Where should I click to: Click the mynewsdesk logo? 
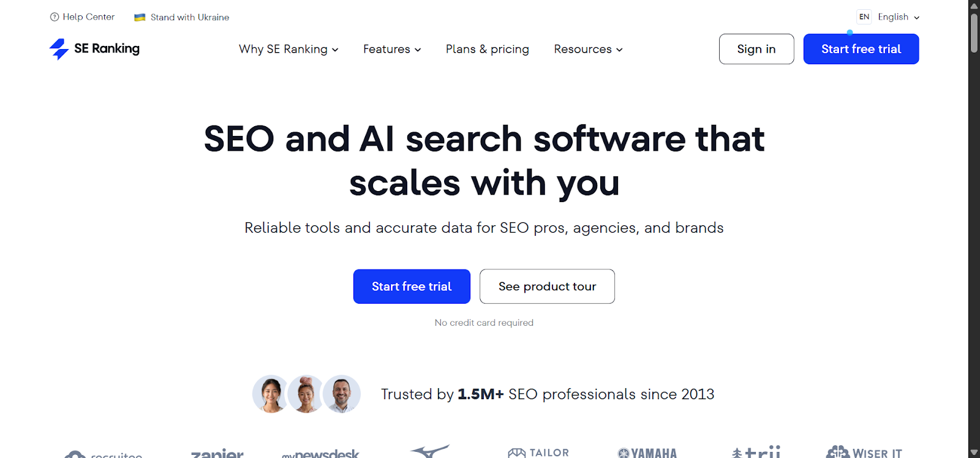pyautogui.click(x=320, y=454)
